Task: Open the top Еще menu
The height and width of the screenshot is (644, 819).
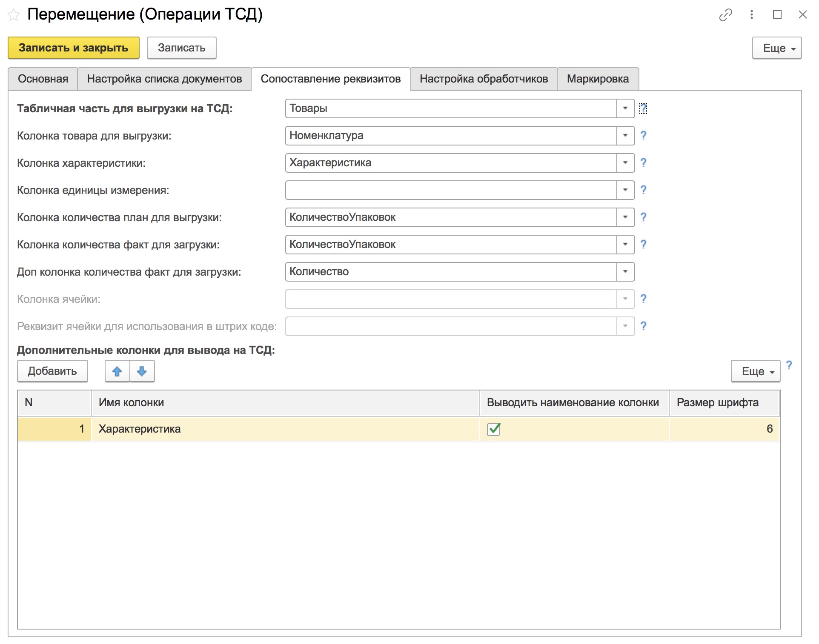Action: pos(777,48)
